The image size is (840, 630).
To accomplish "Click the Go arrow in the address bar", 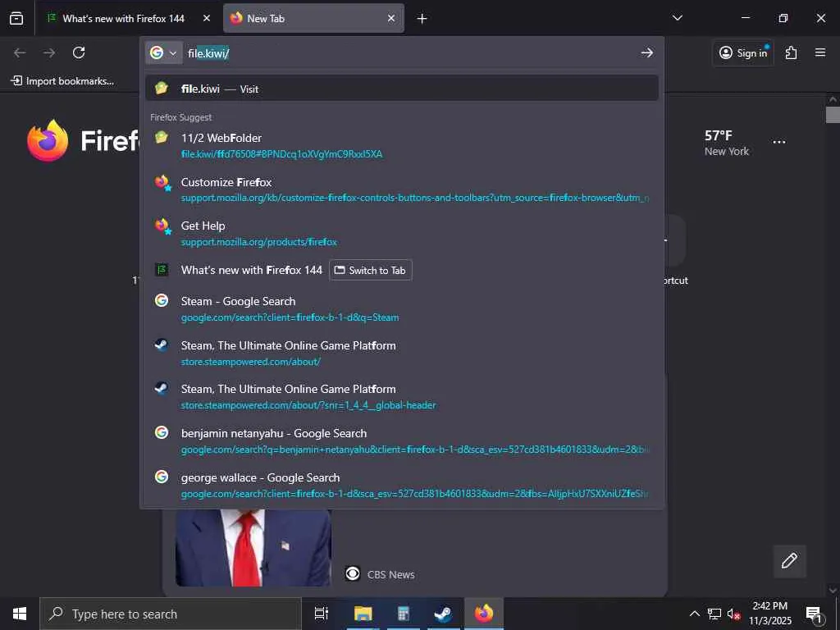I will coord(646,52).
